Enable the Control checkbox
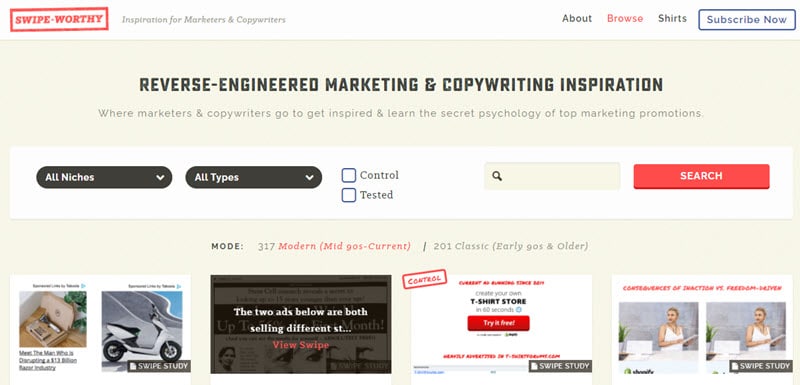This screenshot has height=385, width=800. click(348, 175)
